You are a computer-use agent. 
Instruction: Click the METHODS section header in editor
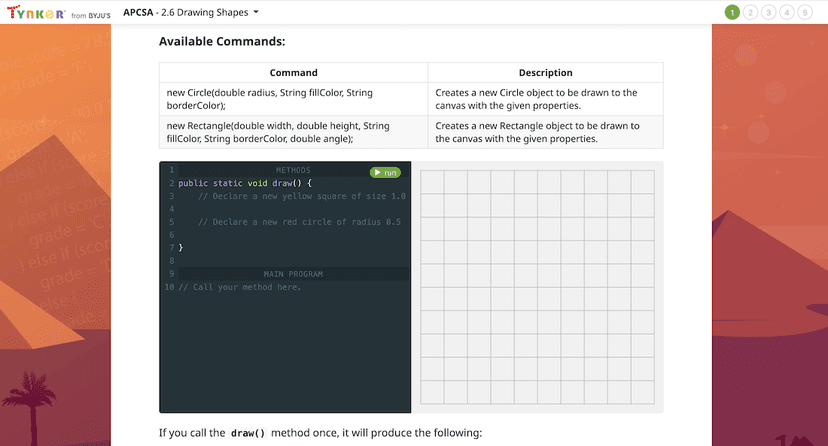[293, 170]
